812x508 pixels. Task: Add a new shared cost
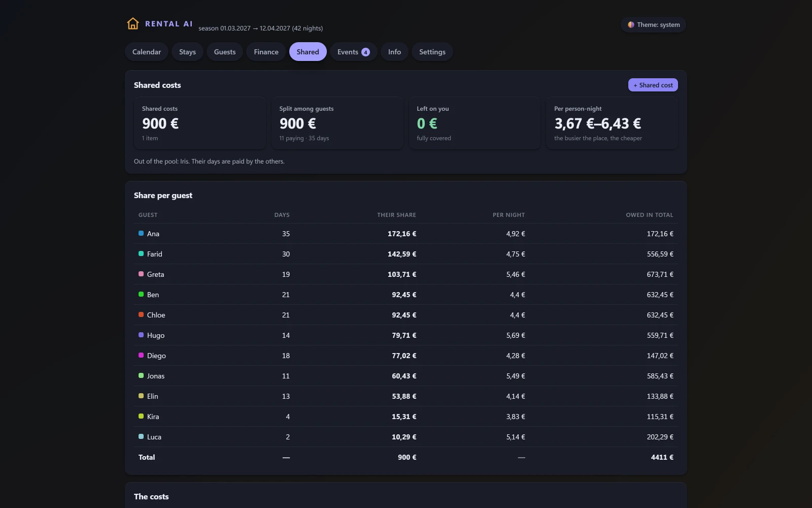tap(653, 85)
